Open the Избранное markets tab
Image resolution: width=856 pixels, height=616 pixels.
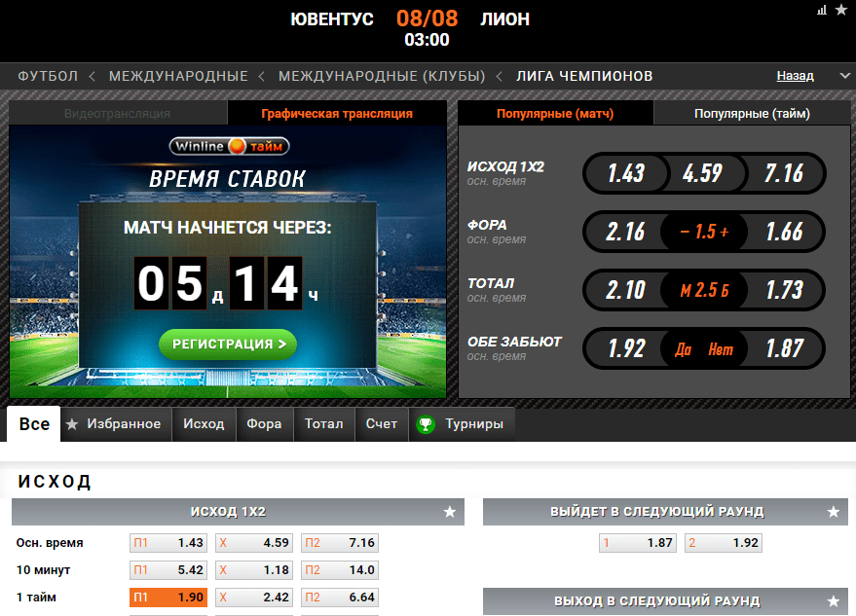(116, 424)
